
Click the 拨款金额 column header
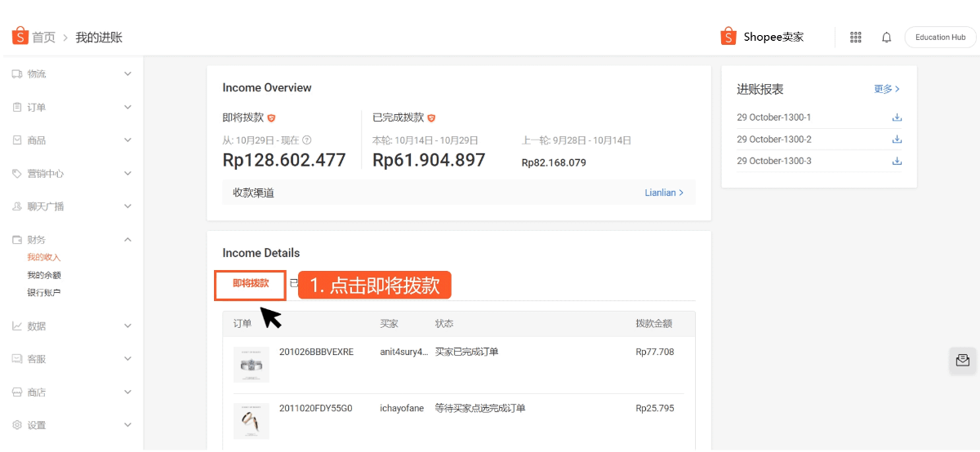point(654,324)
